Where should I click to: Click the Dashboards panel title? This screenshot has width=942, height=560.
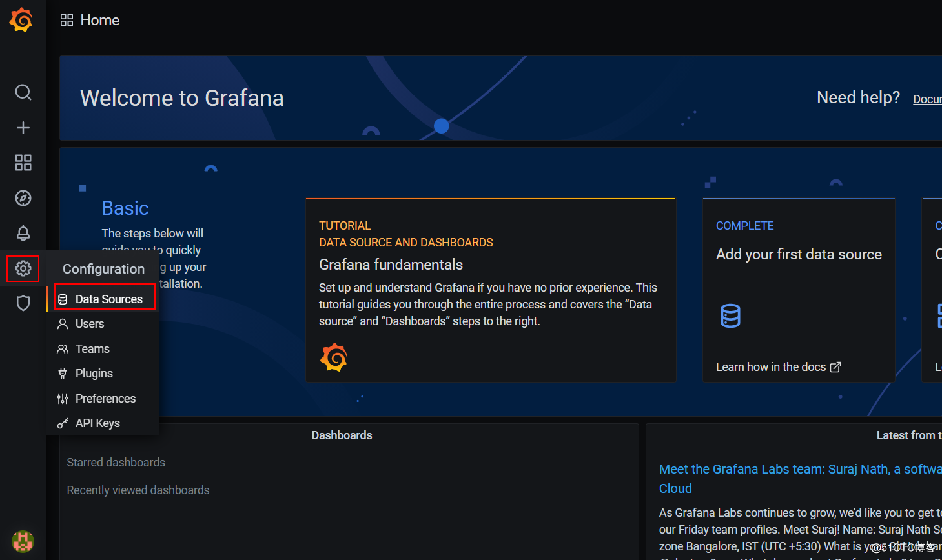(x=342, y=435)
